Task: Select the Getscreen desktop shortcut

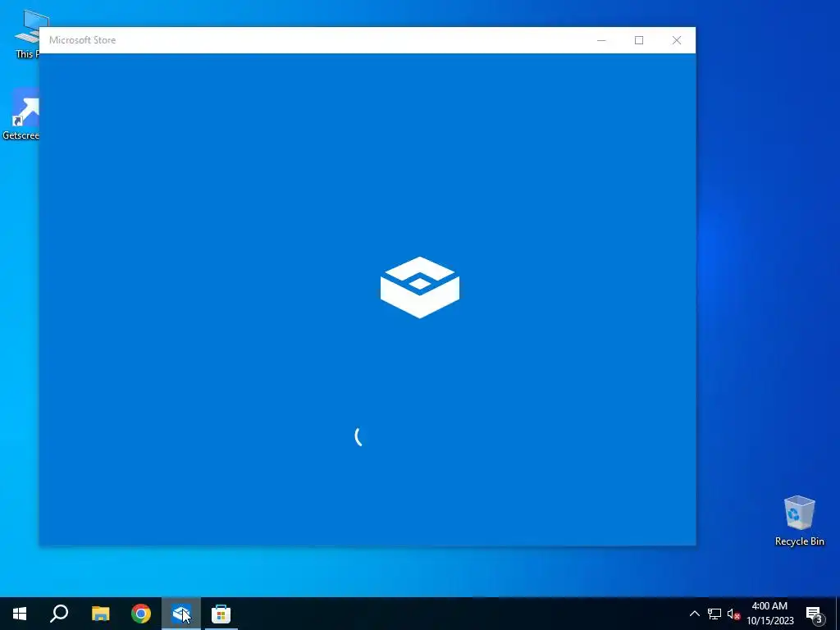Action: [21, 113]
